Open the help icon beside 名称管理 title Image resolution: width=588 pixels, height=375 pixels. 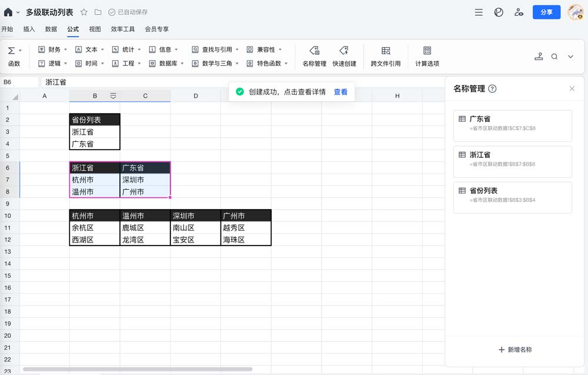point(493,89)
